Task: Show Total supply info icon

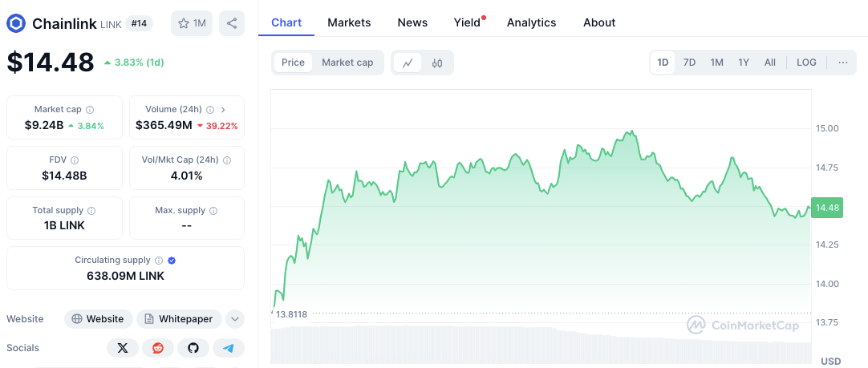Action: point(92,210)
